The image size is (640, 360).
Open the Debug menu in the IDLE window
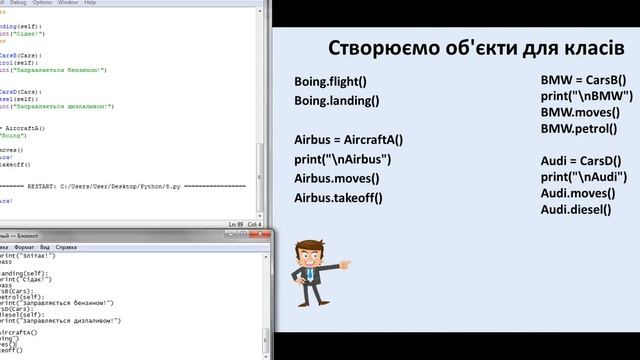point(18,2)
